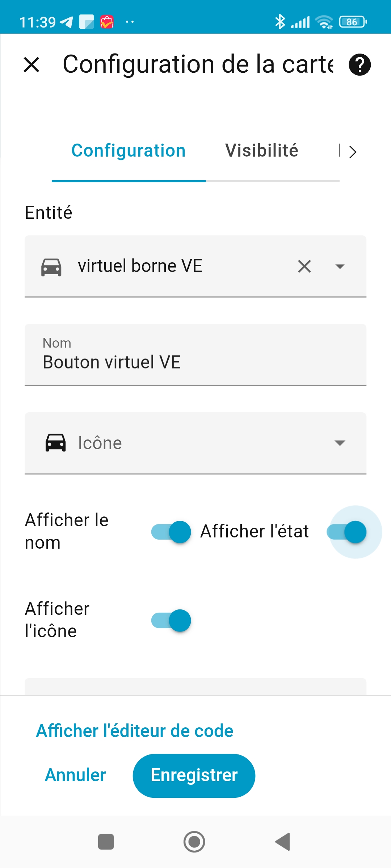Open the Icône picker dropdown arrow

pyautogui.click(x=340, y=443)
